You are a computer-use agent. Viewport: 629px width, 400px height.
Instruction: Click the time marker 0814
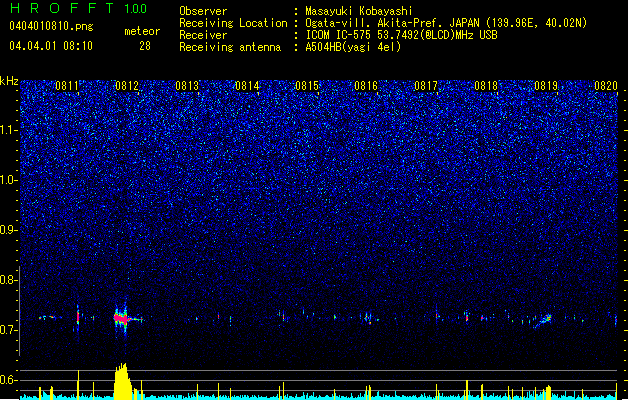point(247,86)
